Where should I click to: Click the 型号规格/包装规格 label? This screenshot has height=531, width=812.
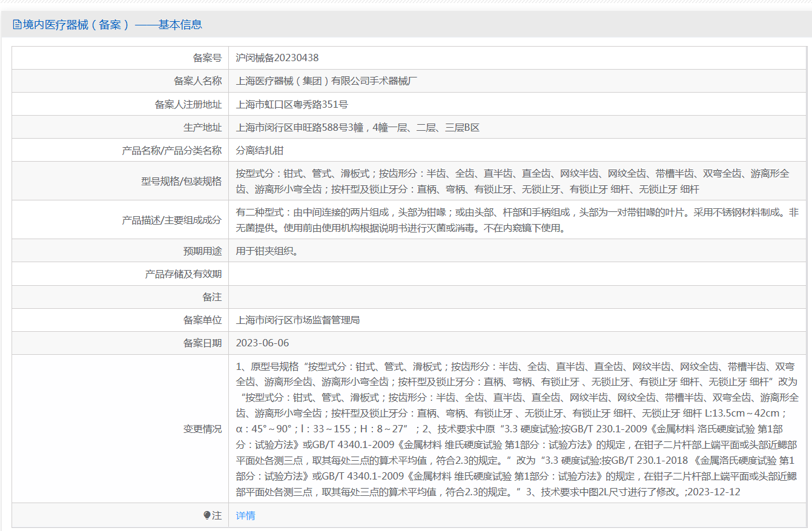pos(182,181)
